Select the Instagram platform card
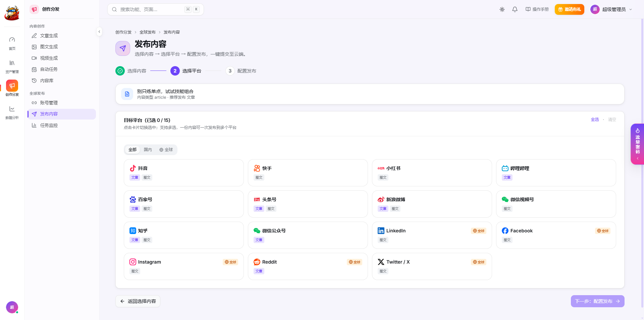Image resolution: width=644 pixels, height=320 pixels. click(x=184, y=266)
